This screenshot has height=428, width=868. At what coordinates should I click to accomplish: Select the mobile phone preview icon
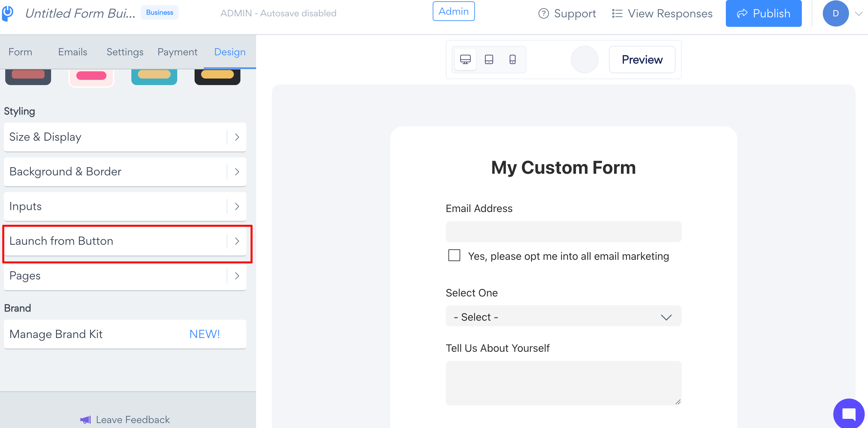coord(513,60)
